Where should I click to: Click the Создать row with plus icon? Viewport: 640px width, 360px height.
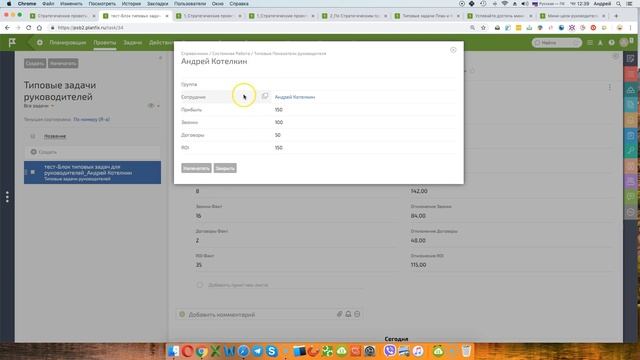[92, 152]
